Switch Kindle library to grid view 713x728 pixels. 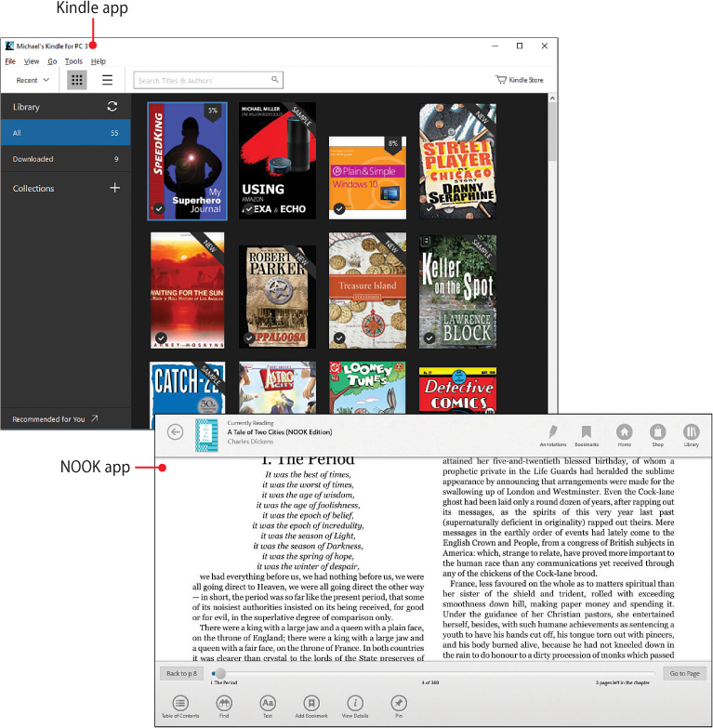[77, 80]
